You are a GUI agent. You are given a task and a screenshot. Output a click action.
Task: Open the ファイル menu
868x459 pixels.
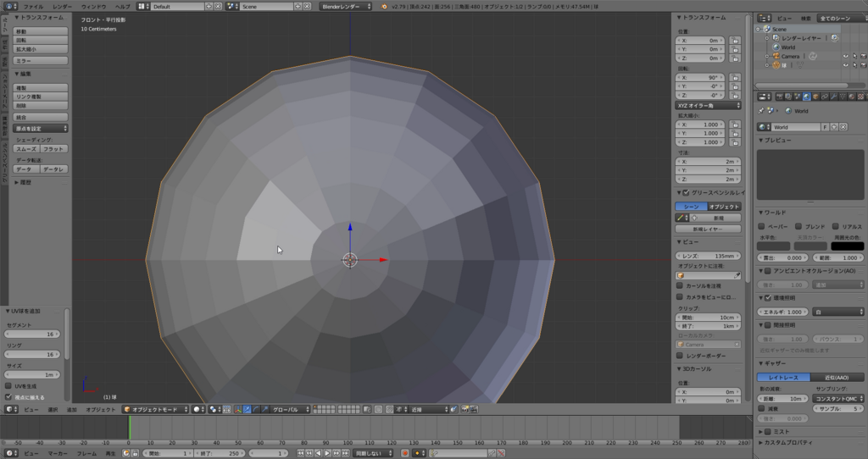[33, 7]
